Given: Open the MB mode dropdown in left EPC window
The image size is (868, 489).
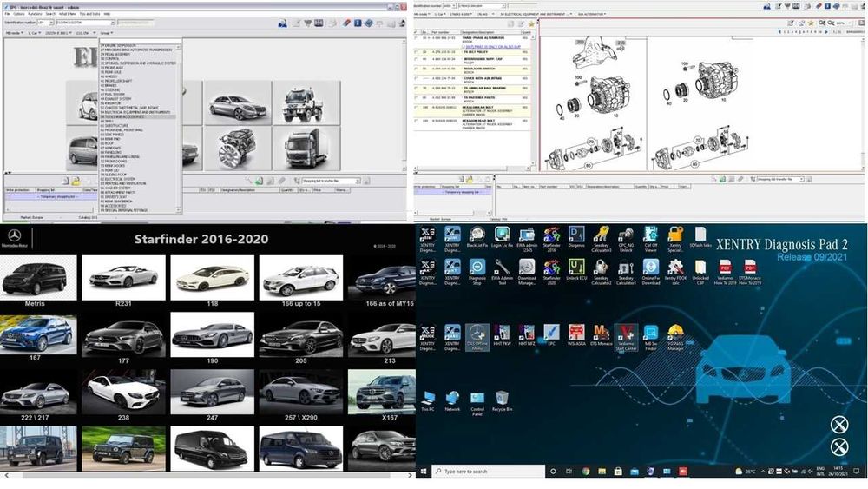Looking at the screenshot, I should (15, 33).
